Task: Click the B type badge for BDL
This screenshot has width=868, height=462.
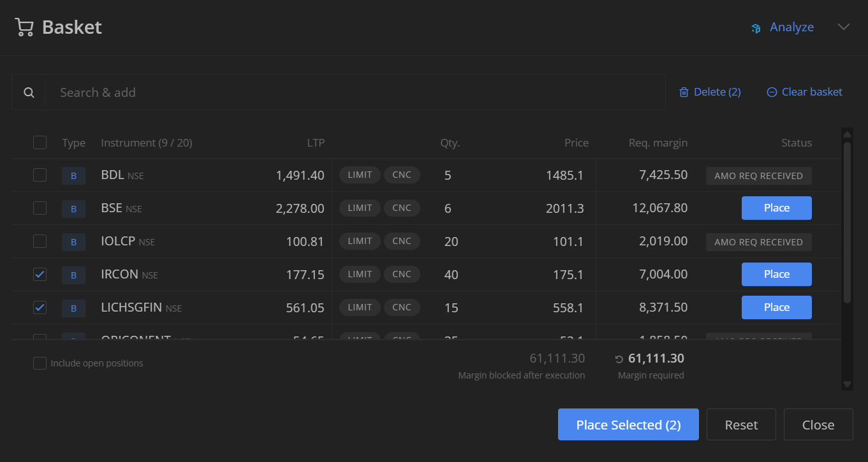Action: click(x=73, y=175)
